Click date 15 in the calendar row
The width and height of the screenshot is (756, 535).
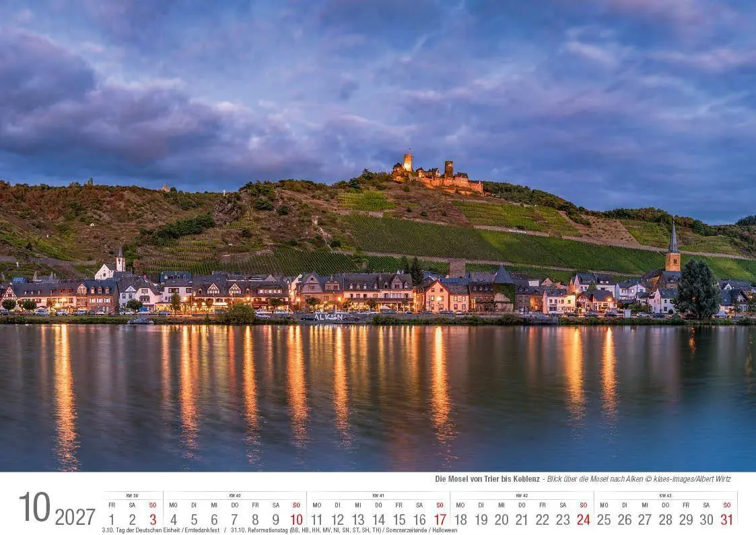[x=399, y=519]
